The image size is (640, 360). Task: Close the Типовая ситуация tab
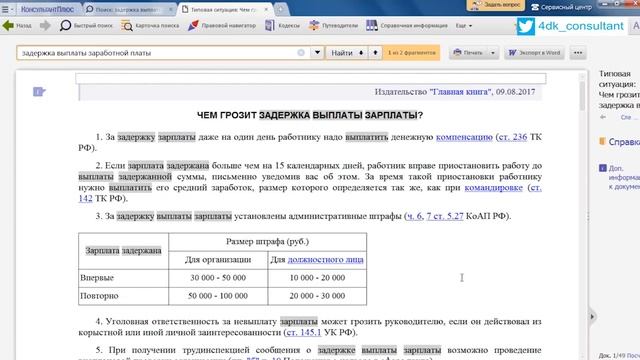click(266, 9)
